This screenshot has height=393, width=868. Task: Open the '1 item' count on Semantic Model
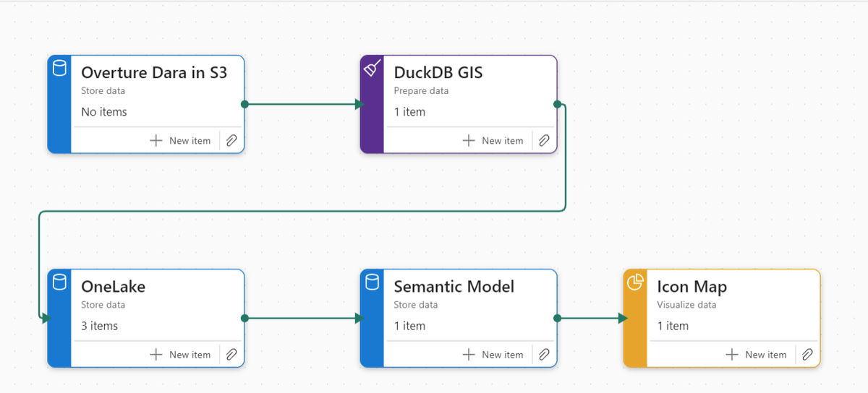(409, 326)
